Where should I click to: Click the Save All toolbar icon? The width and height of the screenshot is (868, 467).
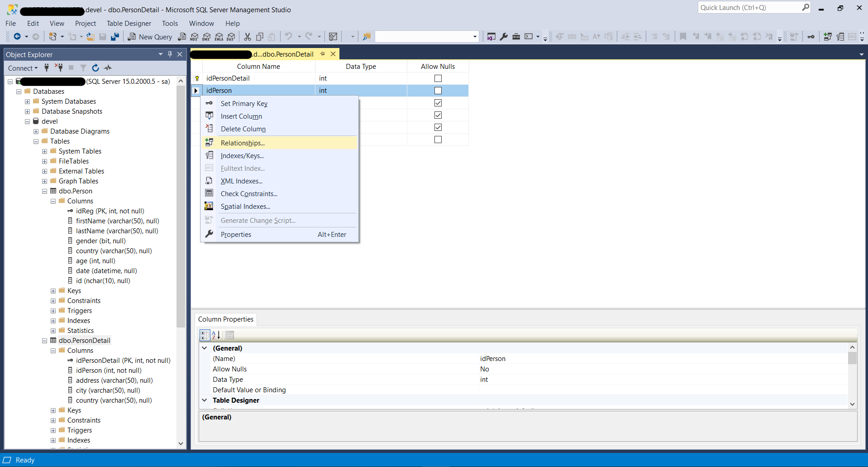point(115,37)
